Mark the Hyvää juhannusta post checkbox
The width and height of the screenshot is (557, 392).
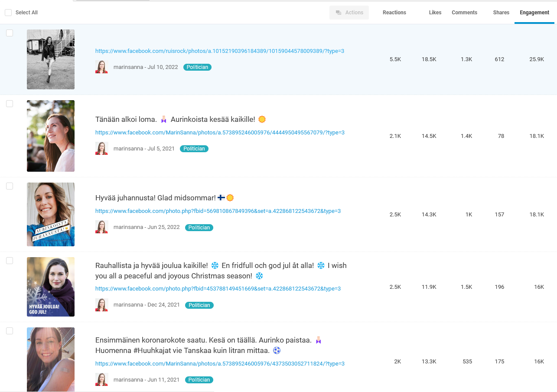coord(10,186)
